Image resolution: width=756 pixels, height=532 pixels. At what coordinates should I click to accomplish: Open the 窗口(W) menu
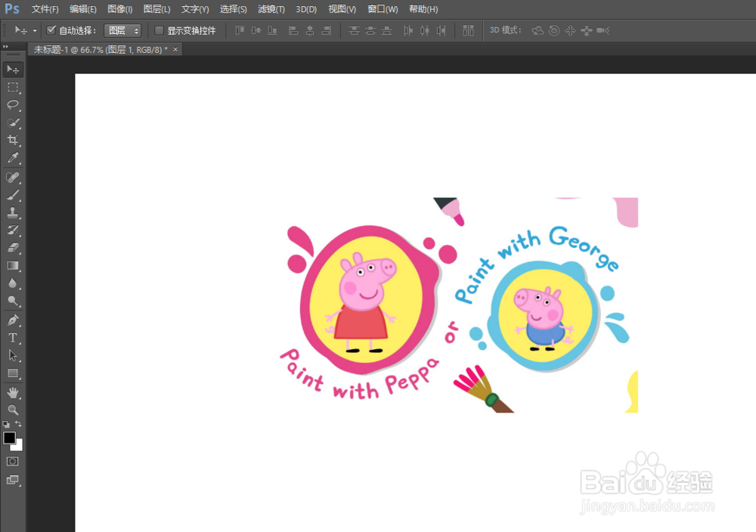[383, 9]
